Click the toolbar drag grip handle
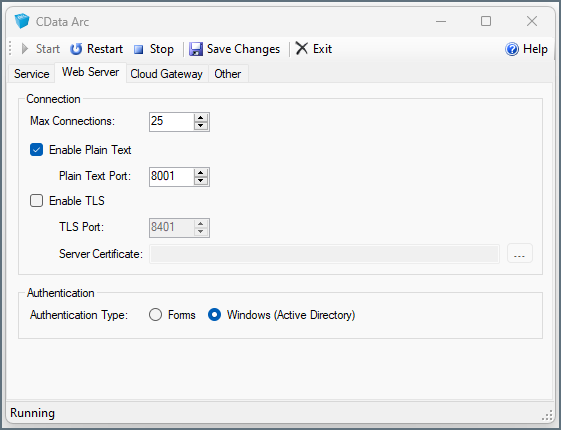The width and height of the screenshot is (561, 430). tap(10, 49)
